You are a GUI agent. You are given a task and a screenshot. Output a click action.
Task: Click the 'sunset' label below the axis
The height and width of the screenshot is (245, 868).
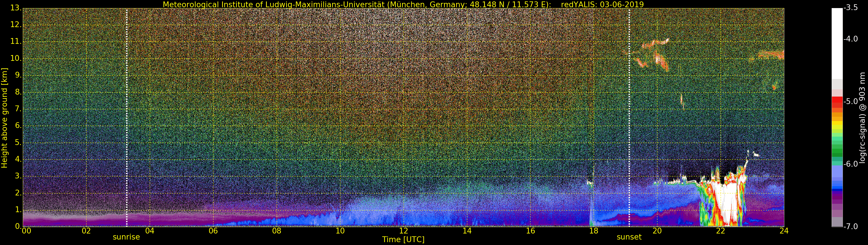(629, 237)
